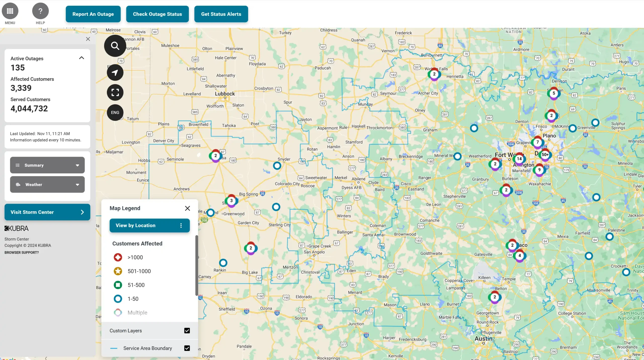Click the Report An Outage button

coord(93,14)
